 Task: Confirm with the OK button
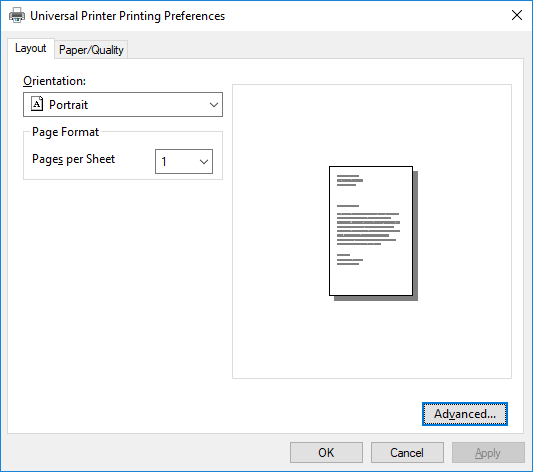click(x=326, y=452)
